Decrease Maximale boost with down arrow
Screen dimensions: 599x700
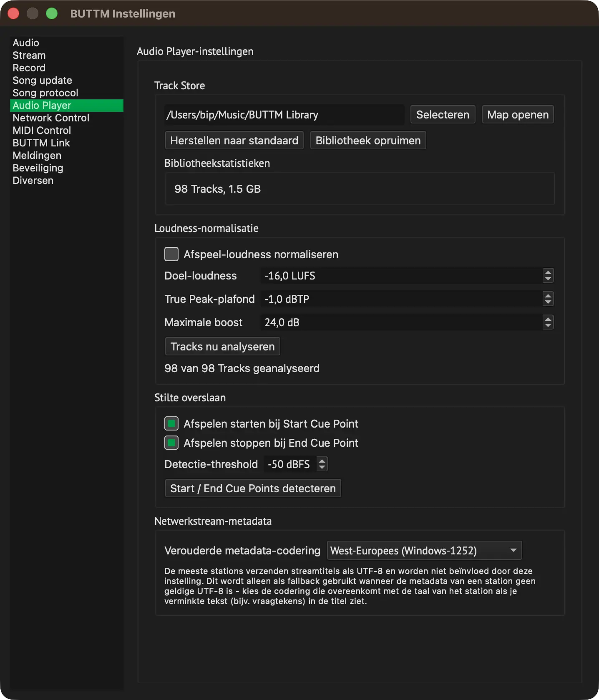point(548,326)
